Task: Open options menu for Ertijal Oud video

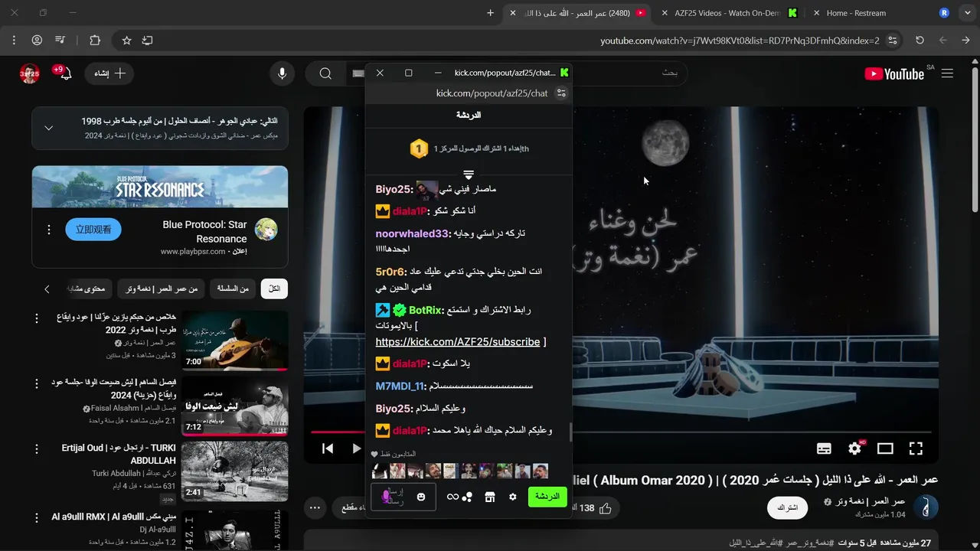Action: click(37, 448)
